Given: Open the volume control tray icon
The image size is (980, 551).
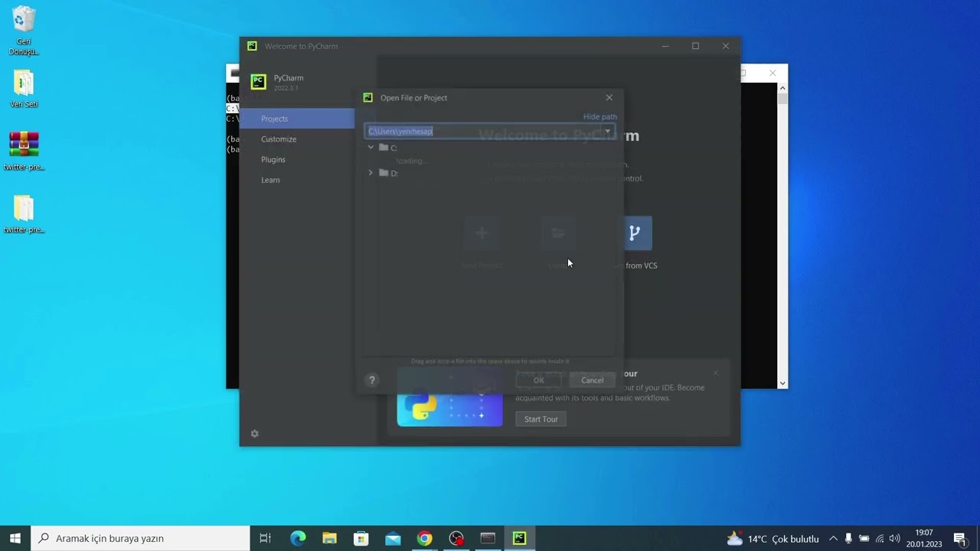Looking at the screenshot, I should click(x=894, y=538).
